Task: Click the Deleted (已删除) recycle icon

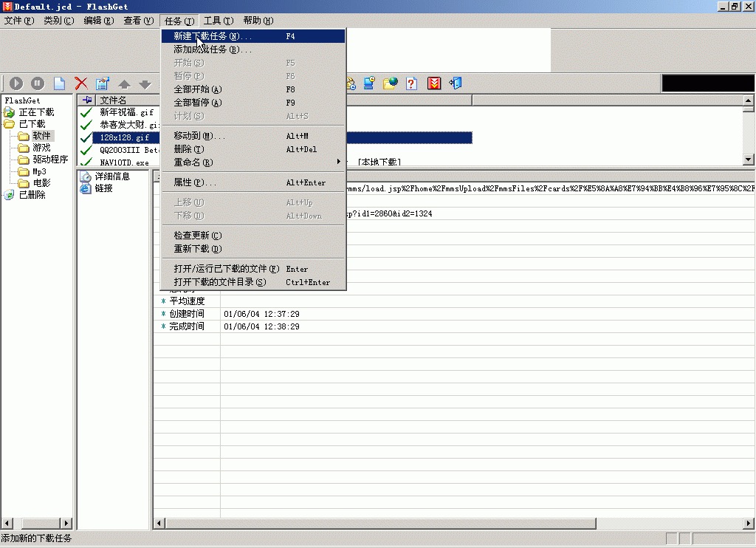Action: (x=9, y=195)
